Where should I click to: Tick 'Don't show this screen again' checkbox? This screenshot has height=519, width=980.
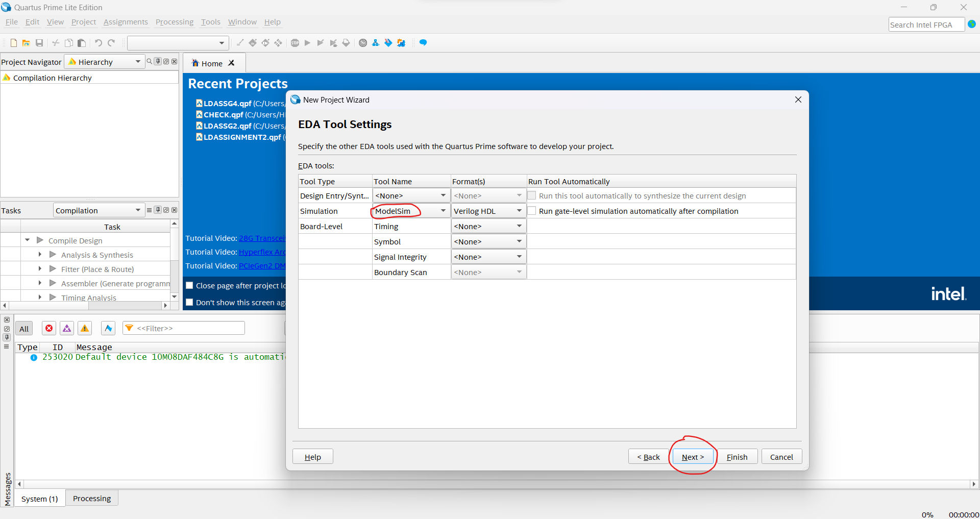pos(189,302)
